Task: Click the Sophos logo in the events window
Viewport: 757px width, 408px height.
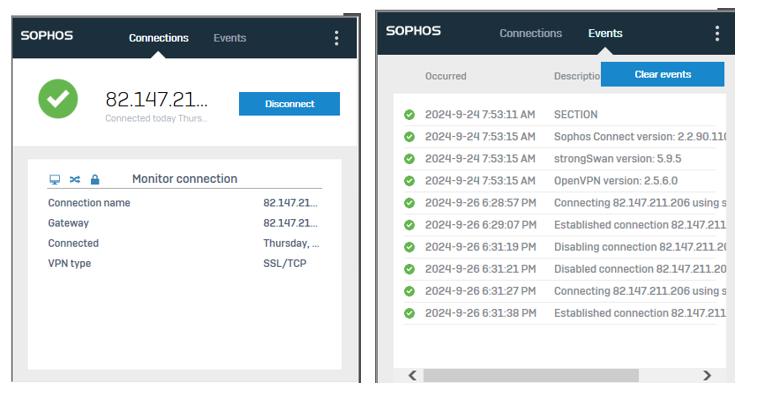Action: click(413, 32)
